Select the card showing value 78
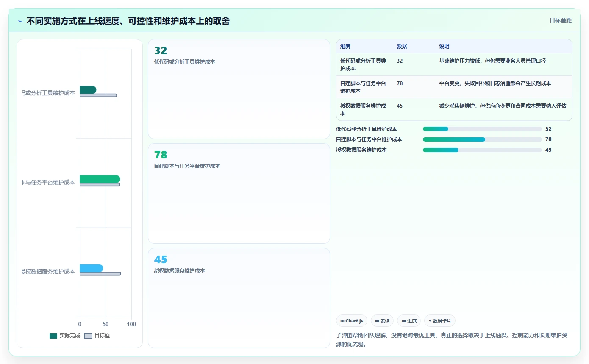The height and width of the screenshot is (364, 589). click(x=239, y=193)
